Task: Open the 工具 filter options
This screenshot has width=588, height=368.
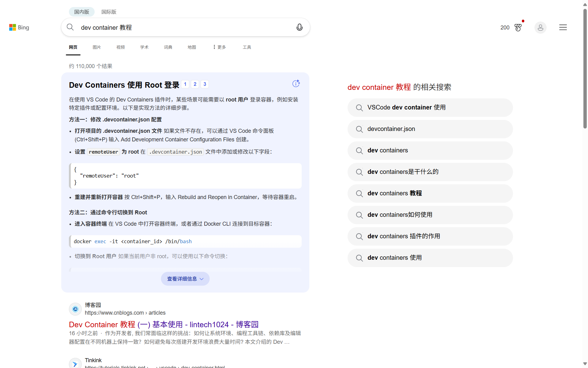Action: pyautogui.click(x=247, y=47)
